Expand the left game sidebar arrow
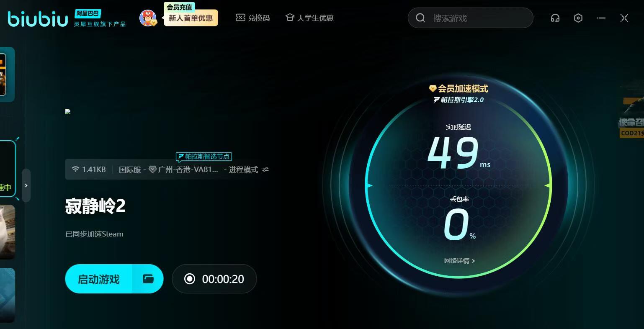Screen dimensions: 644x329 [26, 185]
